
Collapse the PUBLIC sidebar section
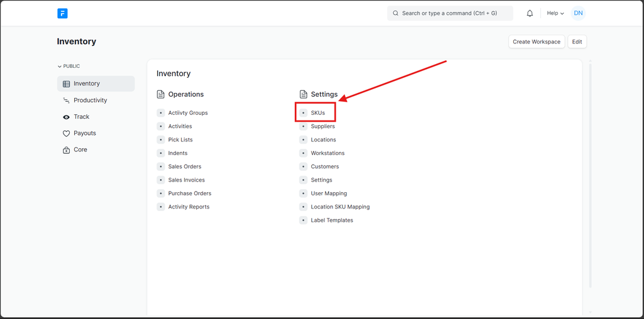[69, 66]
